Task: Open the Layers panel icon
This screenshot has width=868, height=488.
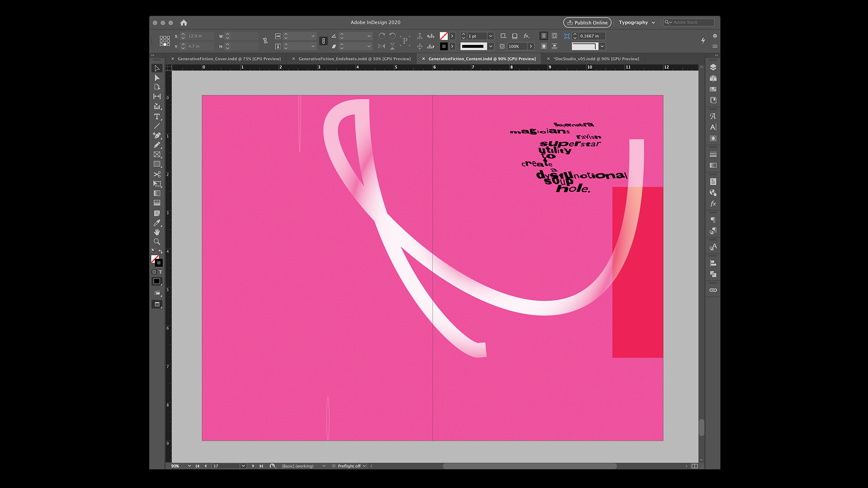Action: 713,67
